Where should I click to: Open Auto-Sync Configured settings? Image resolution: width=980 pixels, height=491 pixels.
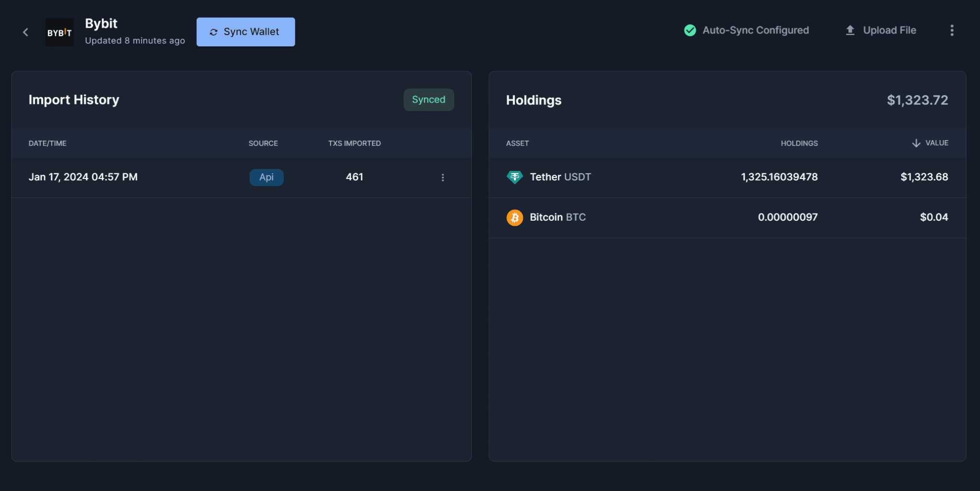tap(746, 30)
